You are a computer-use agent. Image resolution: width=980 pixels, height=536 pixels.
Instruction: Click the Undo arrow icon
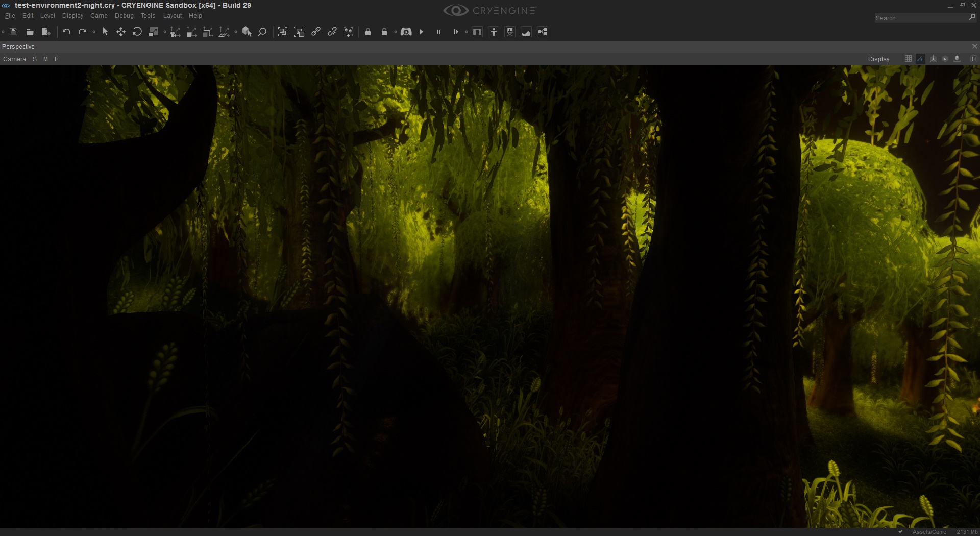click(x=66, y=32)
